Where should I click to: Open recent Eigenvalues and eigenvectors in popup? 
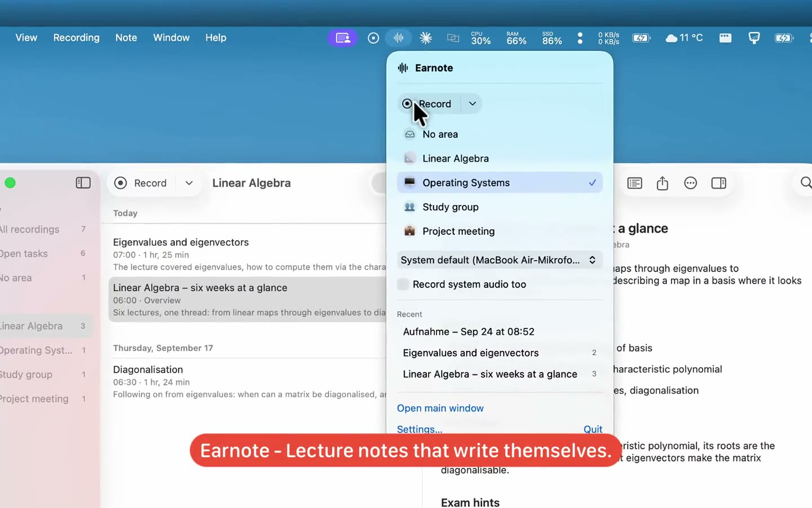(x=500, y=353)
